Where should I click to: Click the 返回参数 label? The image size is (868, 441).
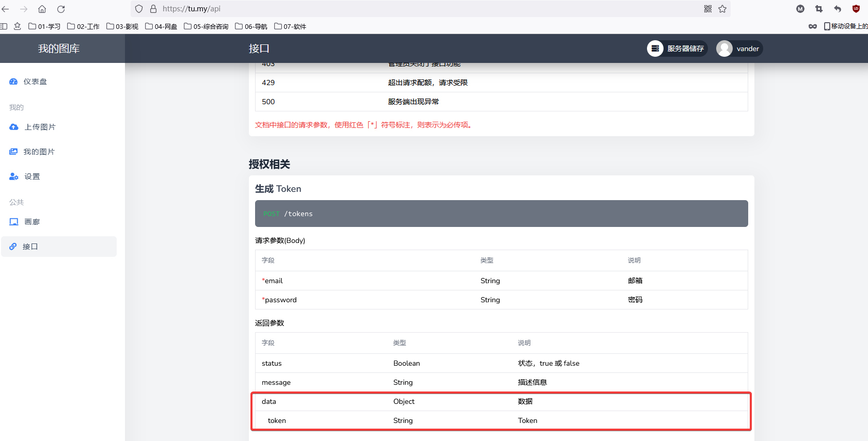tap(270, 323)
